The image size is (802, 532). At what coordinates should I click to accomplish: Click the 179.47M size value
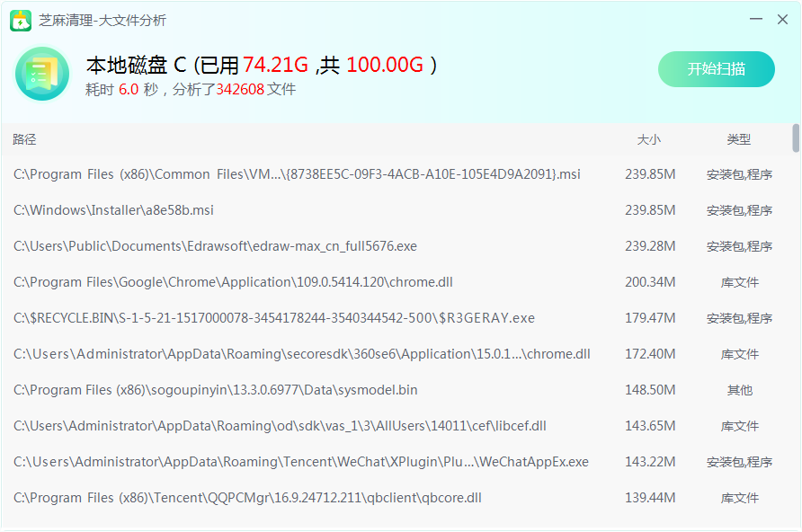pos(650,318)
